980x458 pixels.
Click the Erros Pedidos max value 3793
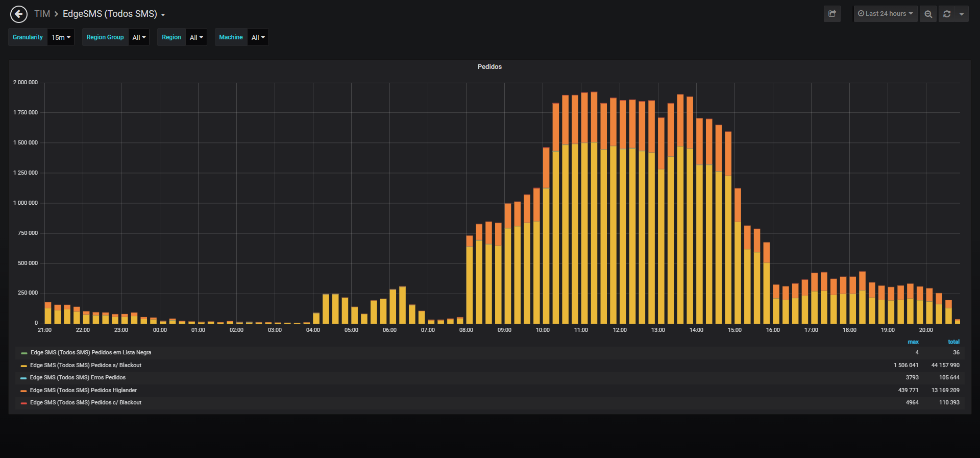coord(912,377)
